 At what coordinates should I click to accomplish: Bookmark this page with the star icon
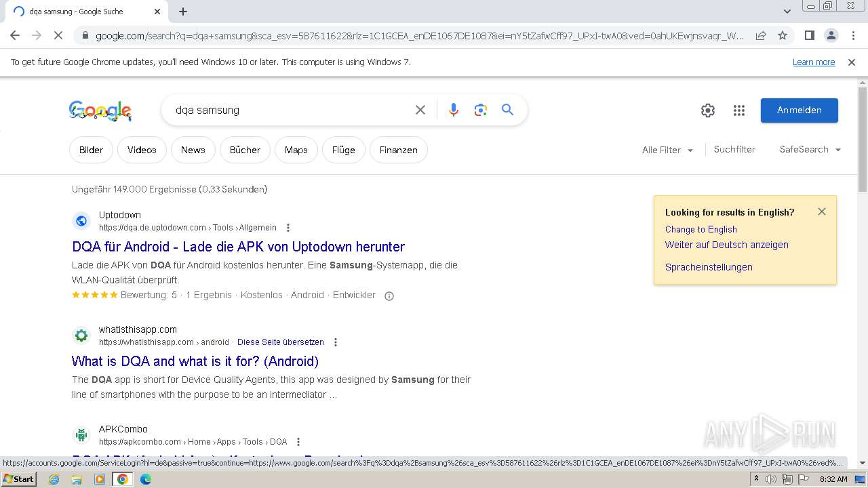783,35
